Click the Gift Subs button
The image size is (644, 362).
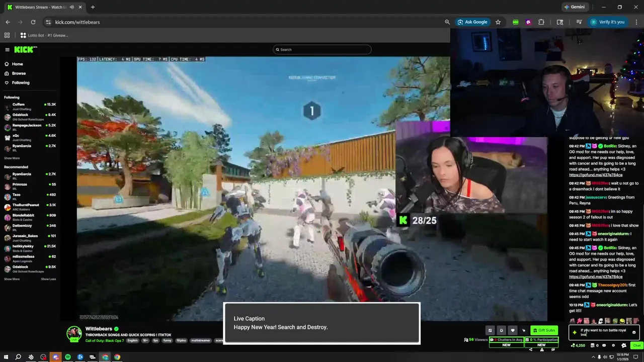(544, 330)
